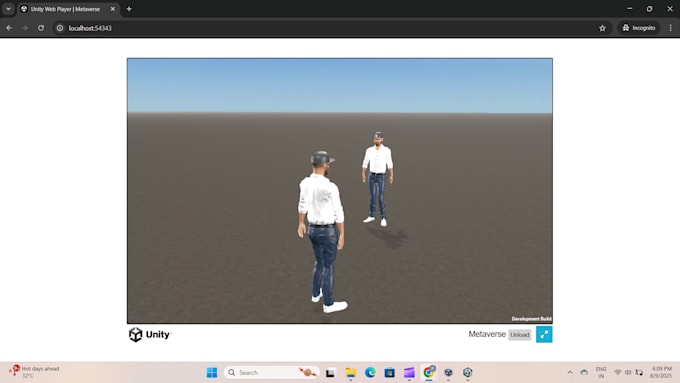Open Task View on the taskbar
This screenshot has height=383, width=680.
point(330,373)
